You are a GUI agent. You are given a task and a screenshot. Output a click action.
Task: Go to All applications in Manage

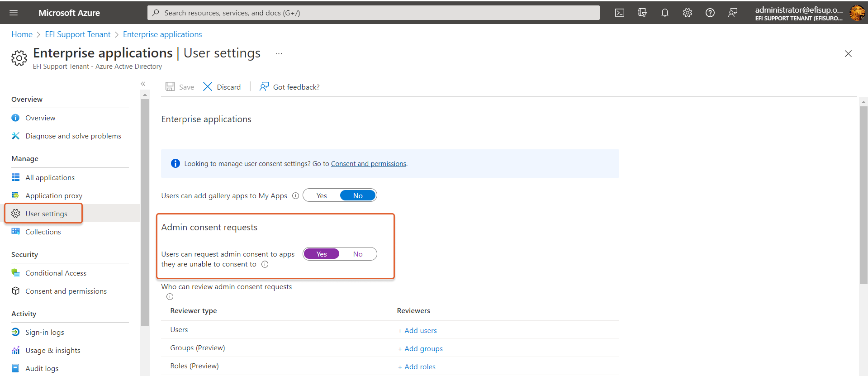(50, 177)
